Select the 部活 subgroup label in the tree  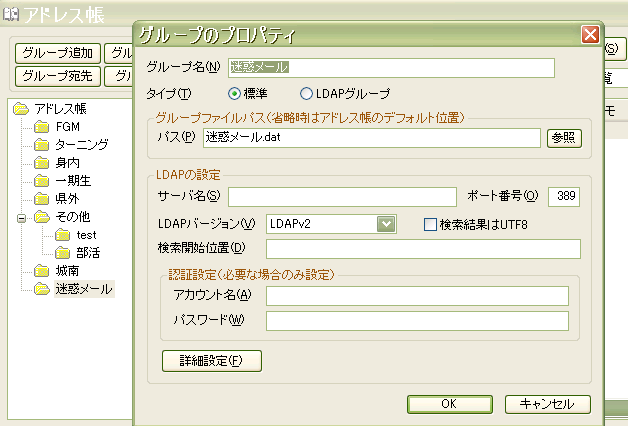pos(88,253)
